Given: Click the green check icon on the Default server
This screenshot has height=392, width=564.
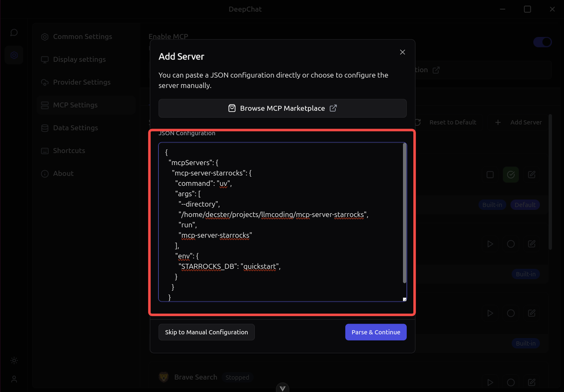Looking at the screenshot, I should tap(511, 175).
